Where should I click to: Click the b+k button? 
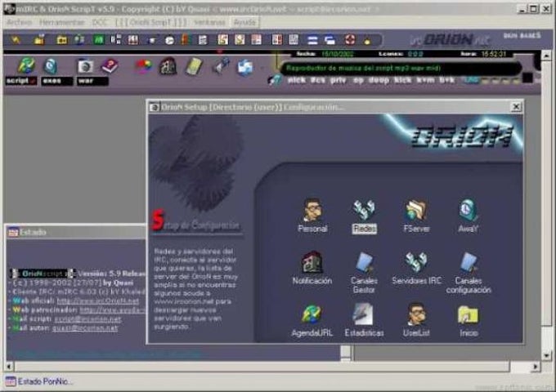pyautogui.click(x=446, y=80)
